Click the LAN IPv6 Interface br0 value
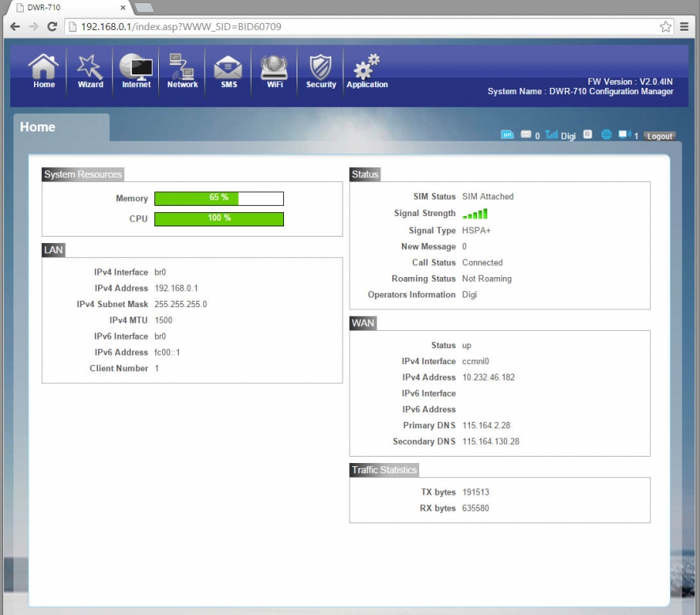Screen dimensions: 700x615 (x=160, y=336)
